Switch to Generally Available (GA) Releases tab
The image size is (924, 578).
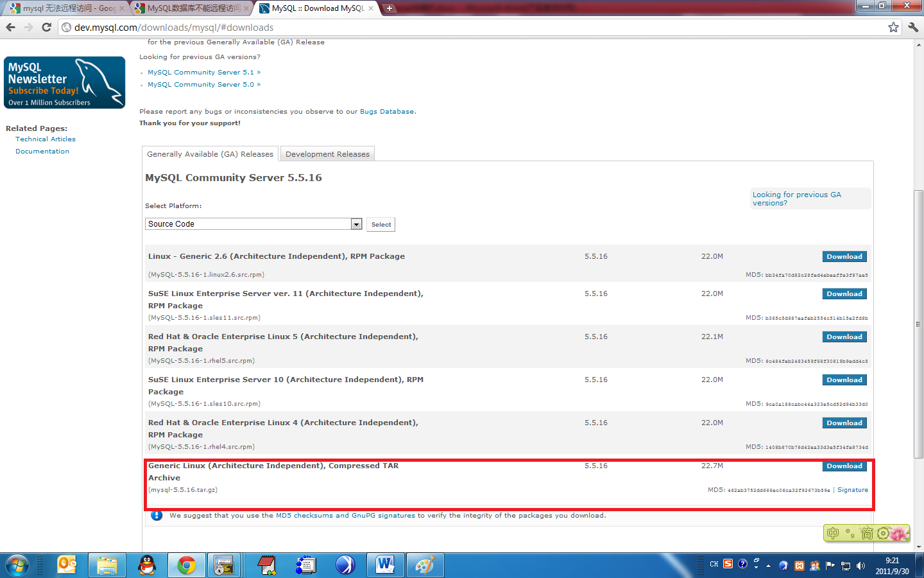(210, 154)
